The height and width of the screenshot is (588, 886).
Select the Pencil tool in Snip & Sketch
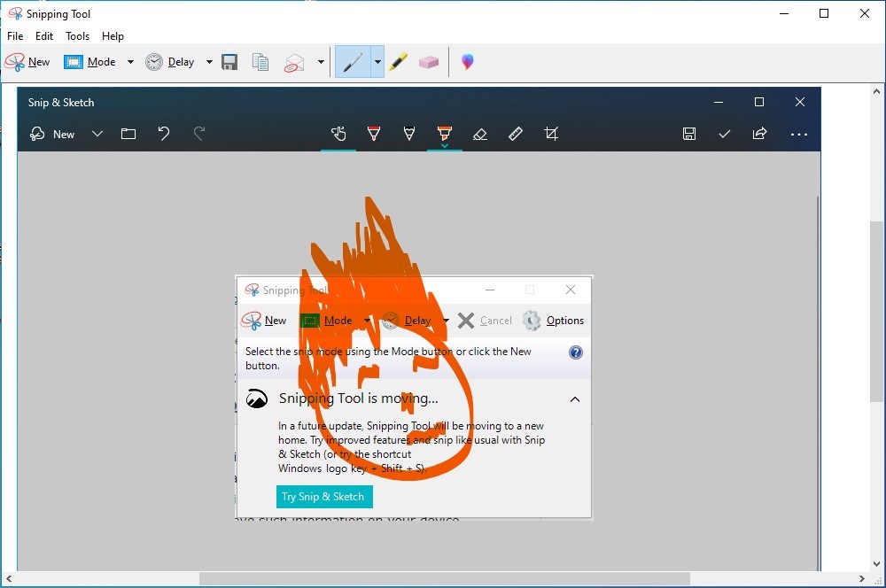point(409,134)
